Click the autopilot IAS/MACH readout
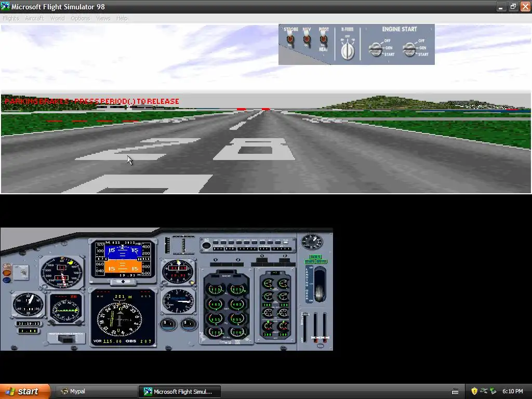The width and height of the screenshot is (532, 399). click(264, 249)
